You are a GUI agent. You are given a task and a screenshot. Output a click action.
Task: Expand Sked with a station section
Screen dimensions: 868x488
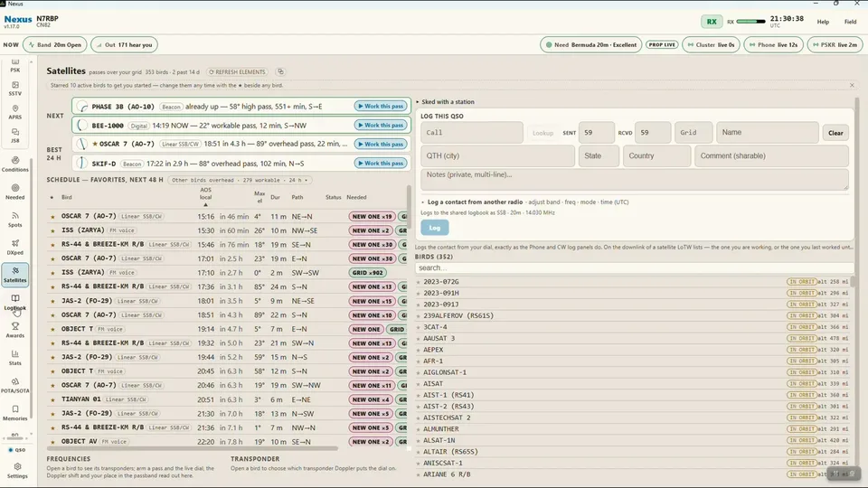(x=446, y=102)
